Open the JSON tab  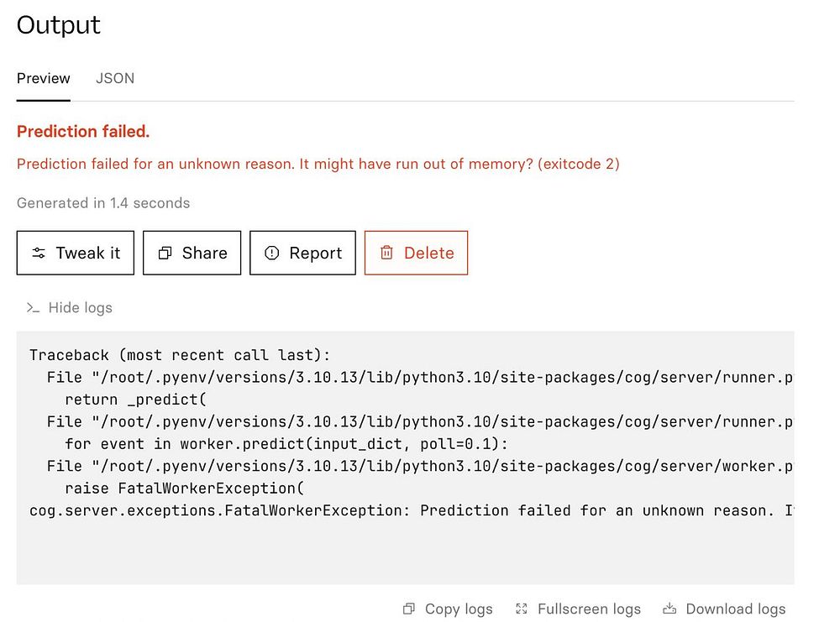[115, 78]
